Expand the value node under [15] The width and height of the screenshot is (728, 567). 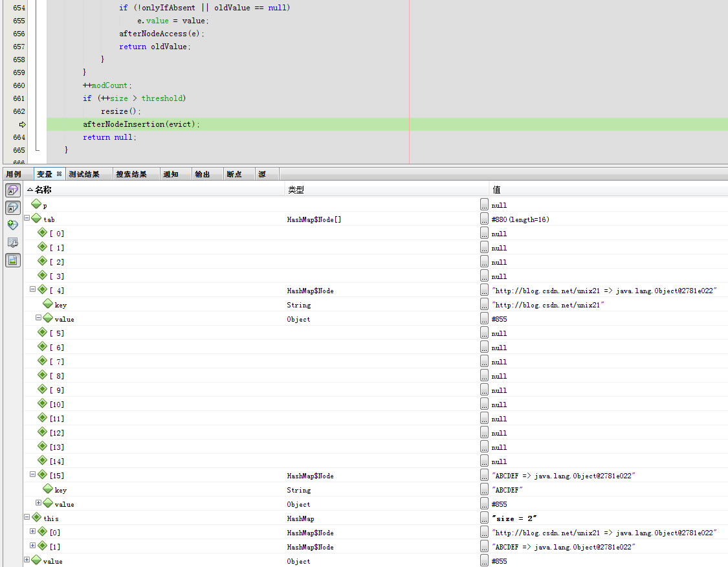tap(39, 502)
